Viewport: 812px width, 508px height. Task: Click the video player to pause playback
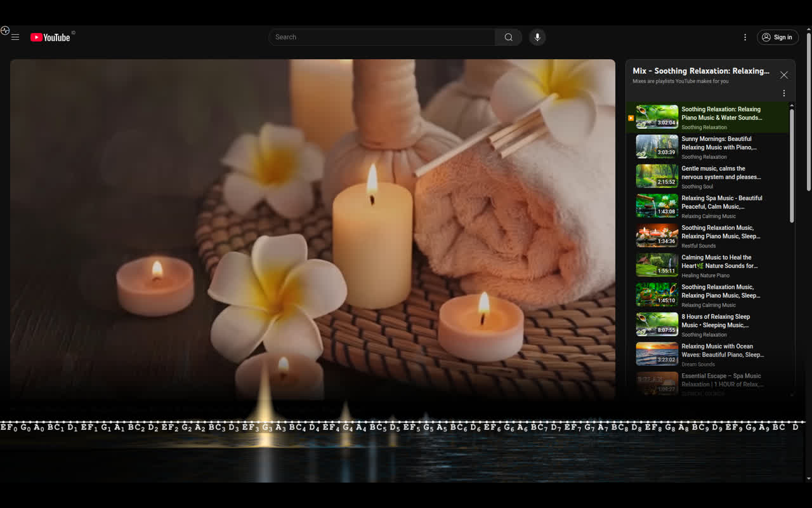click(313, 229)
